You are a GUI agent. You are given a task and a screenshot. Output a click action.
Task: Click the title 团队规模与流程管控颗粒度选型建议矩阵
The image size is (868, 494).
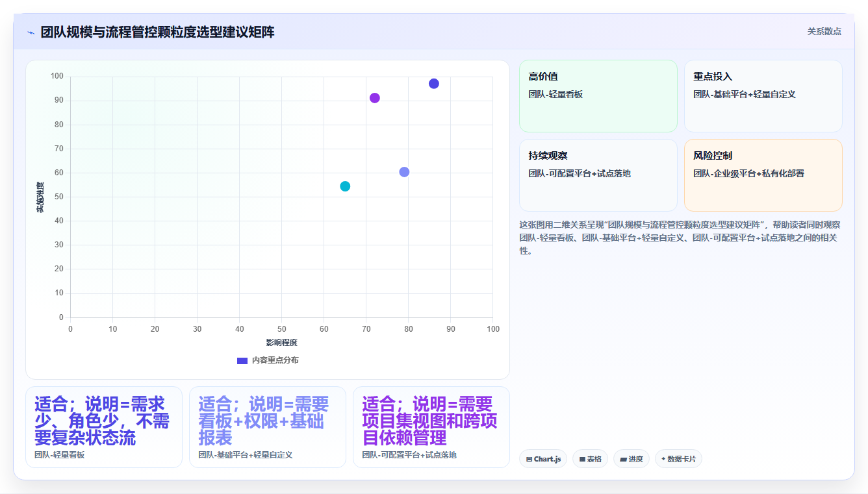[157, 32]
